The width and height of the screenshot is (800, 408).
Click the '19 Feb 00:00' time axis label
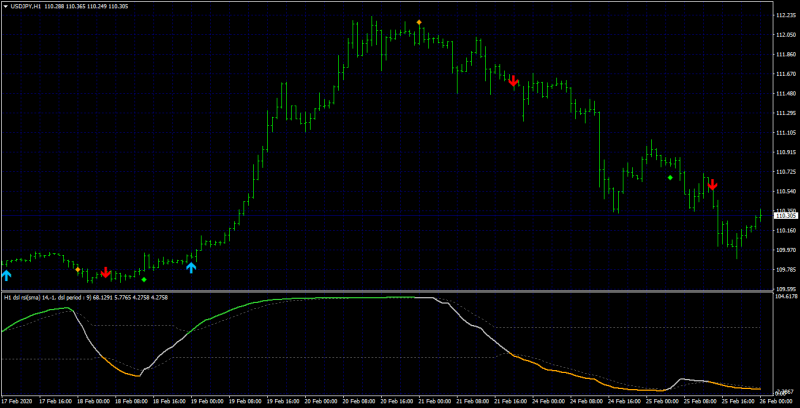tap(207, 401)
